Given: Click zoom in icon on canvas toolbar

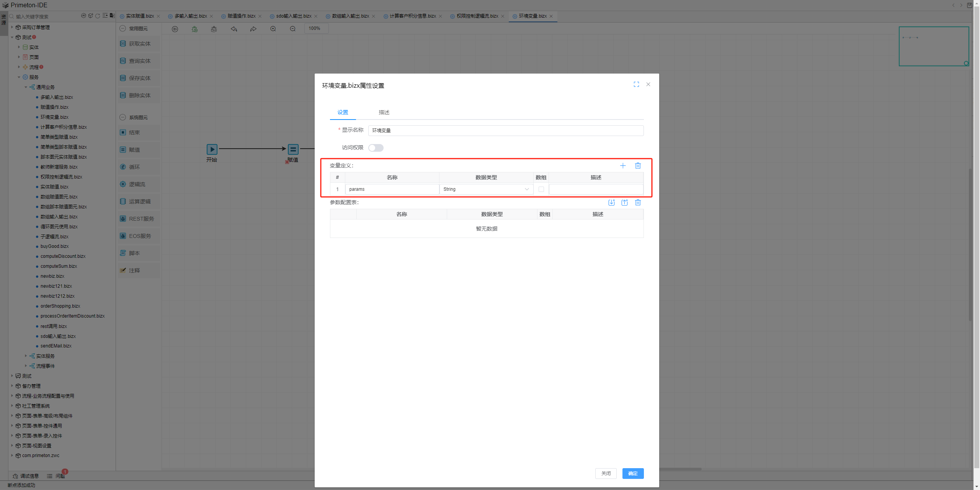Looking at the screenshot, I should [x=273, y=29].
